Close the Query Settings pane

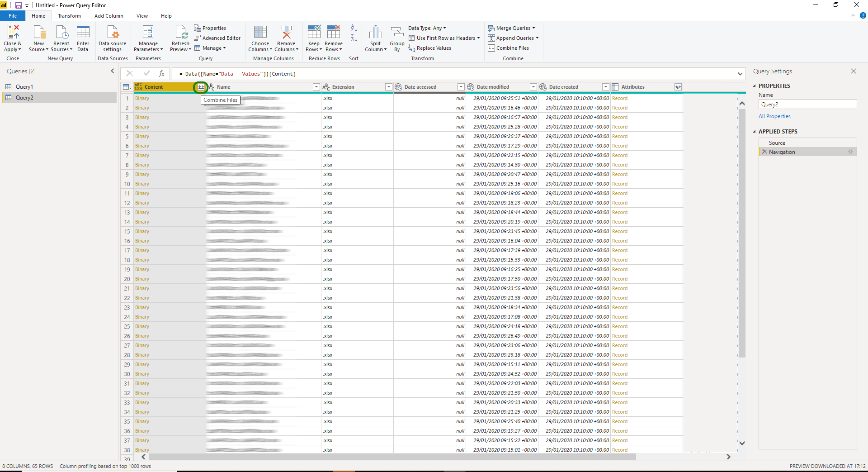854,71
